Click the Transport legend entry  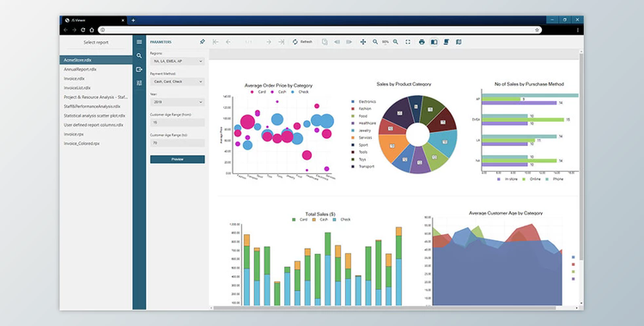(363, 166)
